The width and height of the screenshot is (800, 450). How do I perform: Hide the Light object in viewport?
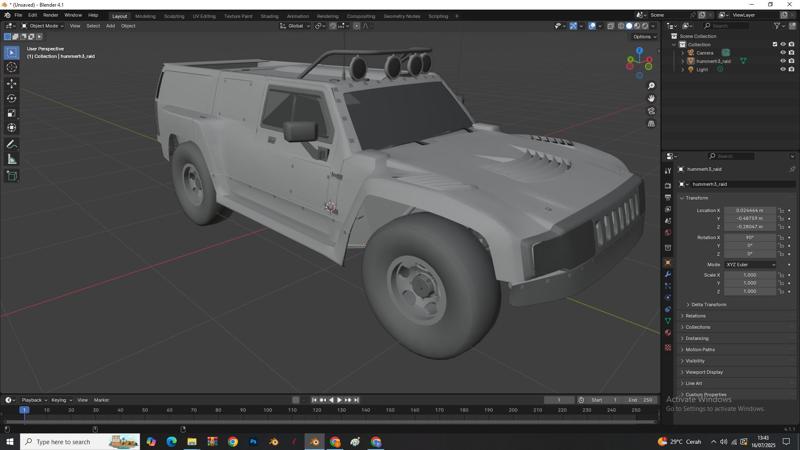(783, 69)
